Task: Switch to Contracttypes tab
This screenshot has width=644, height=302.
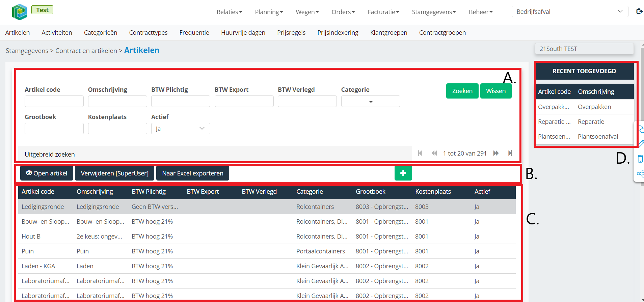Action: coord(148,33)
